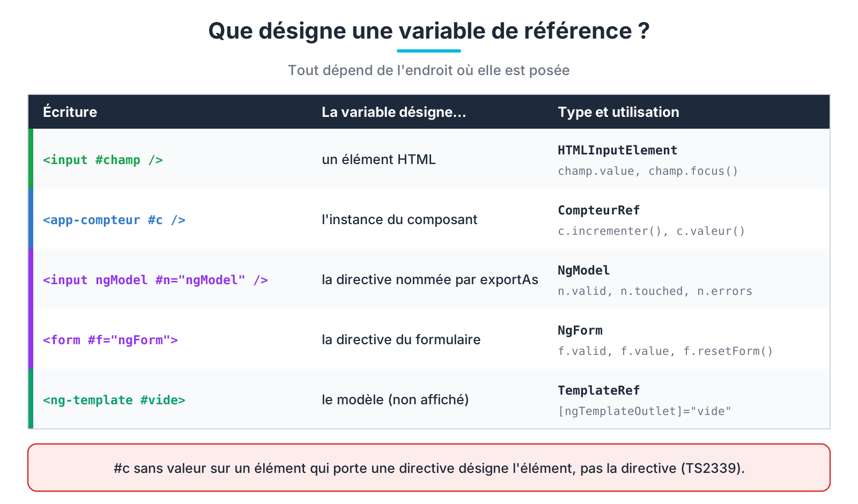Click the 'La variable désigne...' column header

(x=394, y=112)
